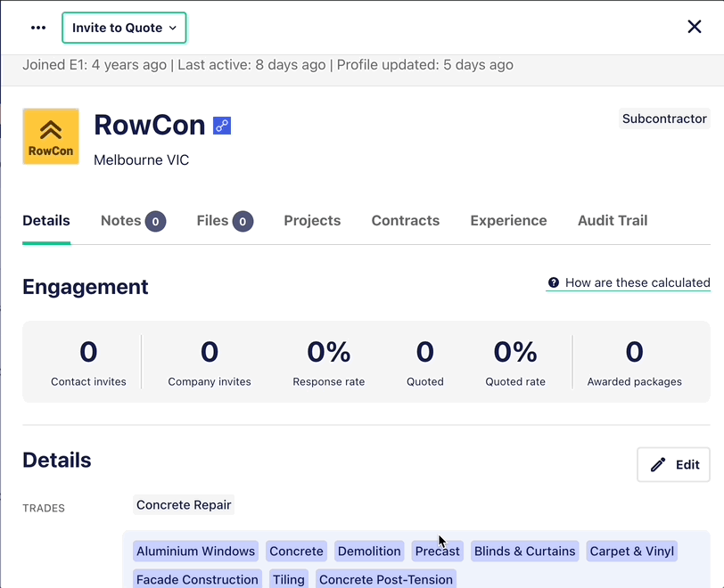
Task: Open the Contracts tab
Action: pos(405,221)
